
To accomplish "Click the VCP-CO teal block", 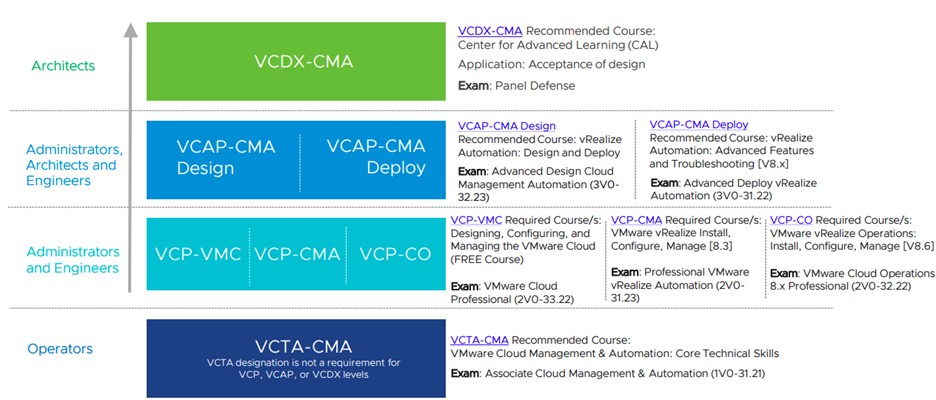I will (395, 253).
